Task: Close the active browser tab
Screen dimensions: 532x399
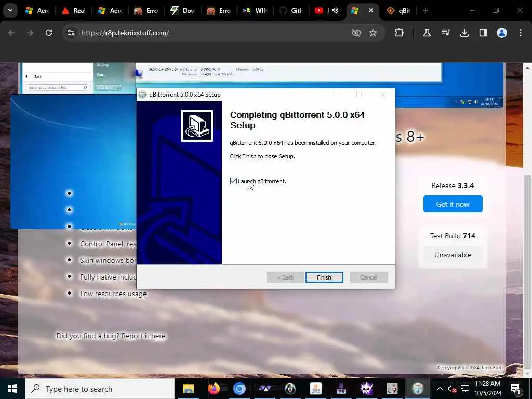Action: (371, 10)
